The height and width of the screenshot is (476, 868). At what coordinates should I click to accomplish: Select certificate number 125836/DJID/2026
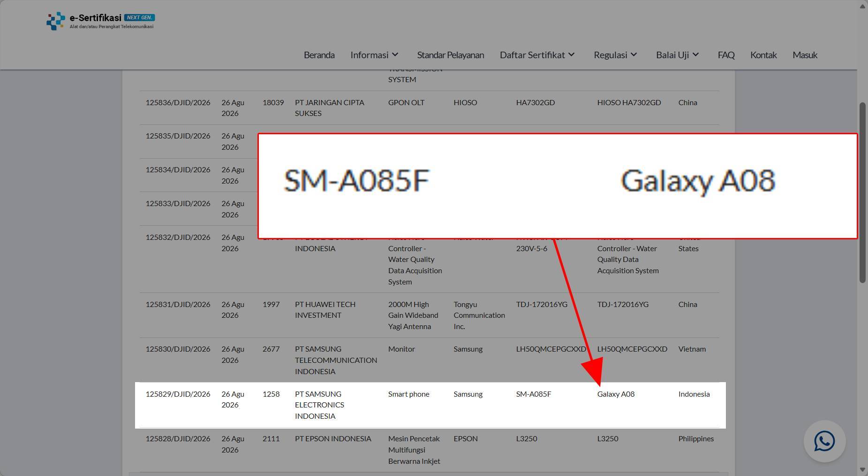pyautogui.click(x=178, y=102)
